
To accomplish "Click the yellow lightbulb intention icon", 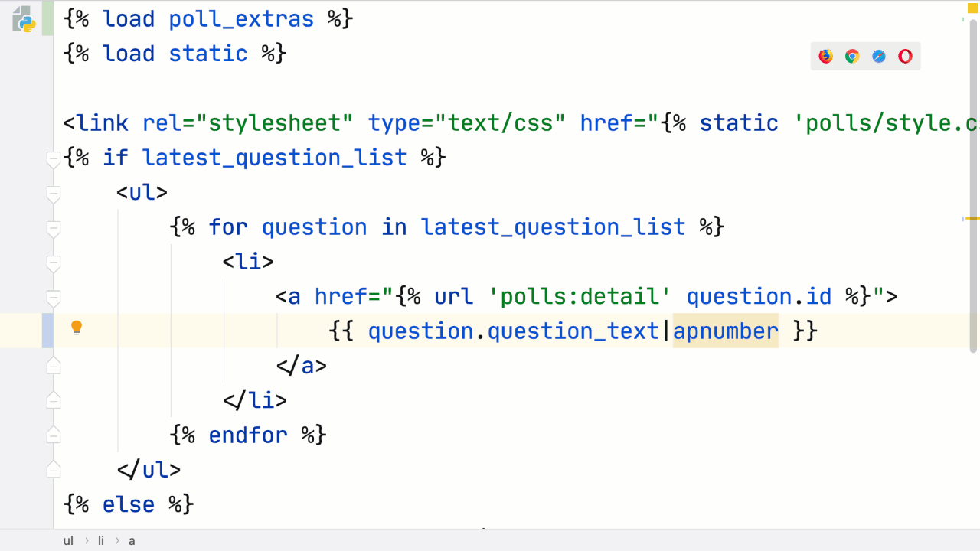I will pyautogui.click(x=77, y=328).
